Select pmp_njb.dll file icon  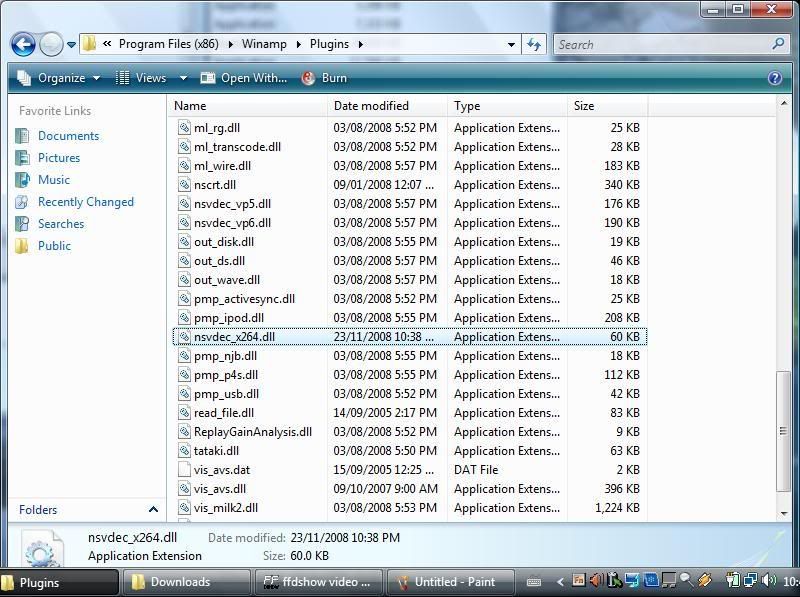[184, 356]
